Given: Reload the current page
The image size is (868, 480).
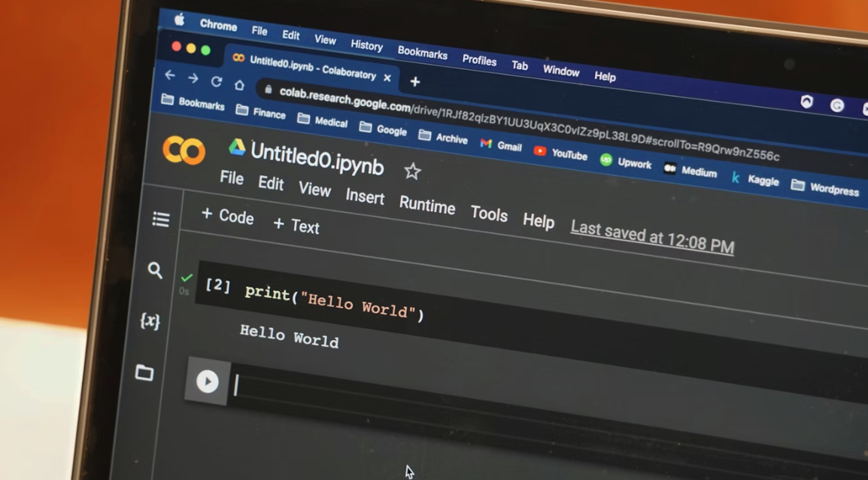Looking at the screenshot, I should point(217,82).
